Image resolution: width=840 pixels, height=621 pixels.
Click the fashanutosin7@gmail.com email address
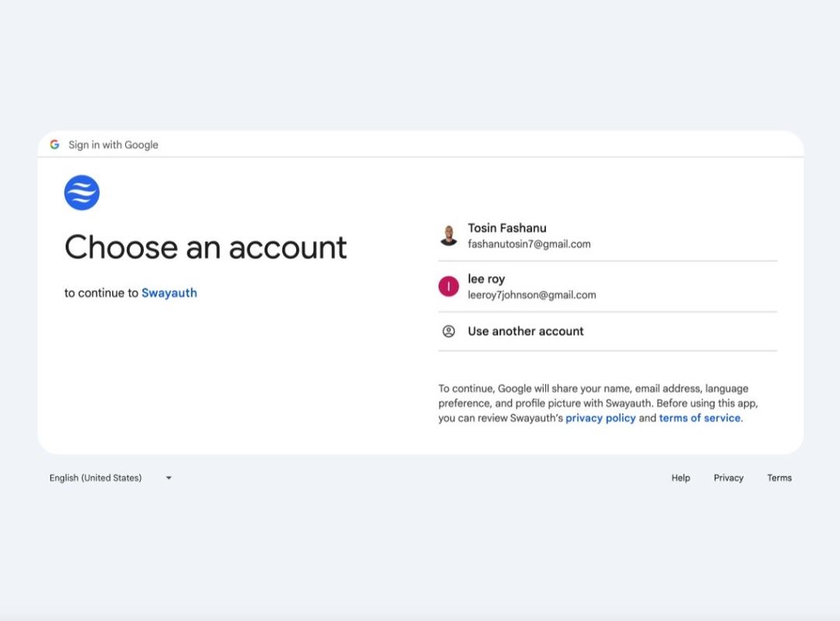pyautogui.click(x=530, y=244)
